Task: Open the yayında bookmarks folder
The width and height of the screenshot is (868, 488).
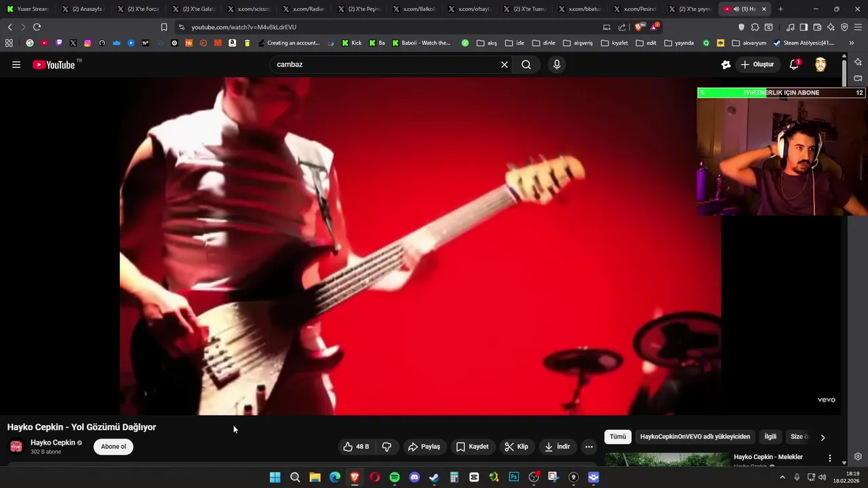Action: coord(679,43)
